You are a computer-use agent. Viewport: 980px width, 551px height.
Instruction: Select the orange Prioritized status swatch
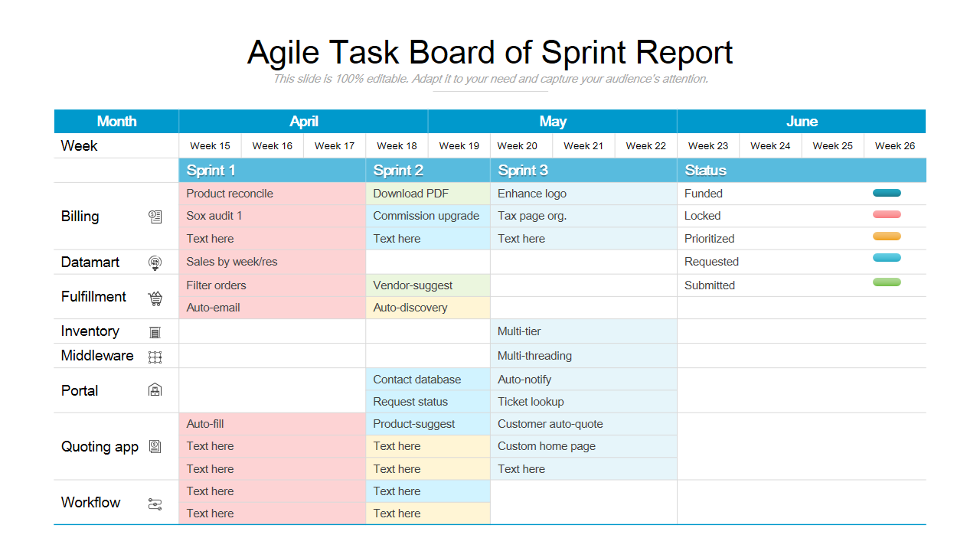click(887, 236)
